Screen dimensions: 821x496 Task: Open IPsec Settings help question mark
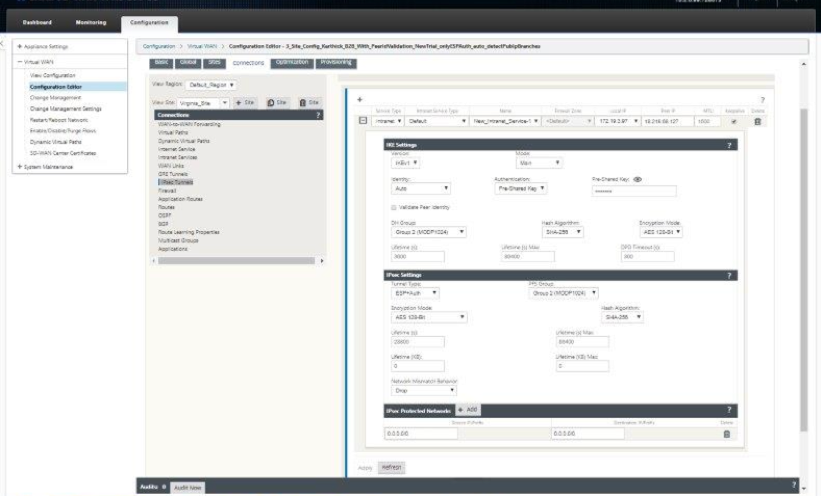(x=729, y=275)
